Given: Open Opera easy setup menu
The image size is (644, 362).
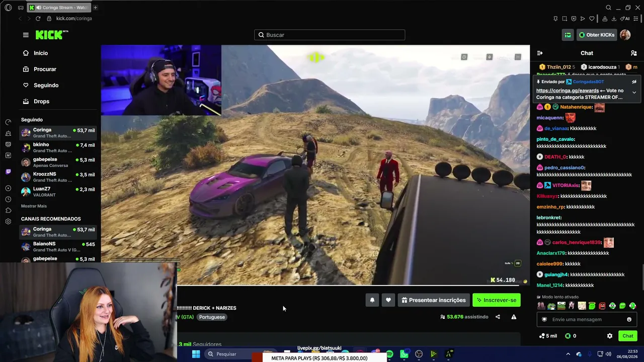Looking at the screenshot, I should tap(637, 19).
